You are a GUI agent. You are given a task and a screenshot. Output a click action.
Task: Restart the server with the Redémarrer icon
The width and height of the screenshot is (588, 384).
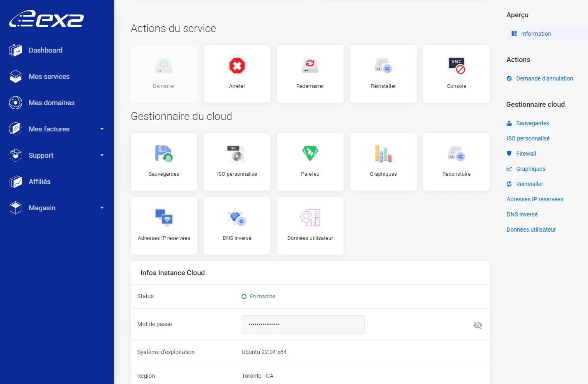310,66
